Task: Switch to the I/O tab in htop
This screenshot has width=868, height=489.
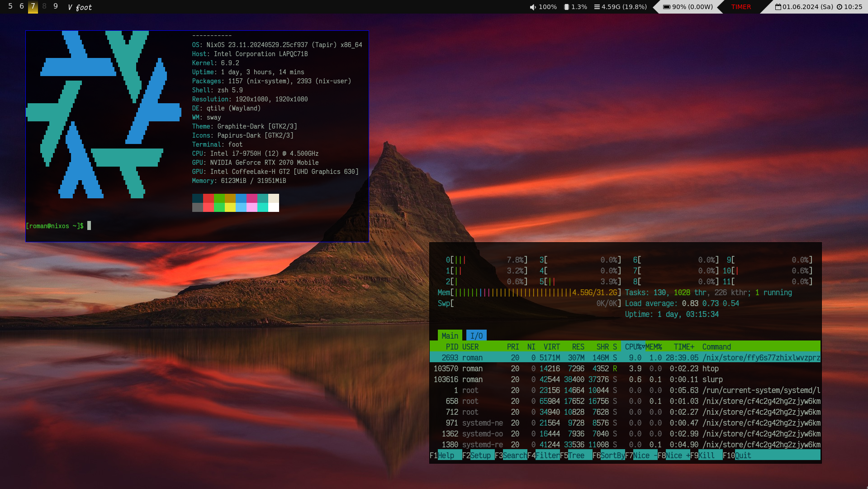Action: (x=476, y=336)
